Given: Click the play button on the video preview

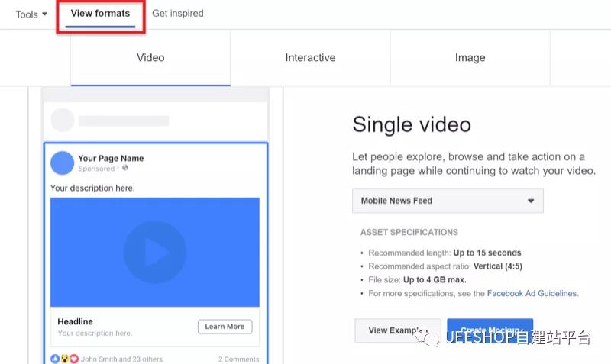Looking at the screenshot, I should coord(155,252).
